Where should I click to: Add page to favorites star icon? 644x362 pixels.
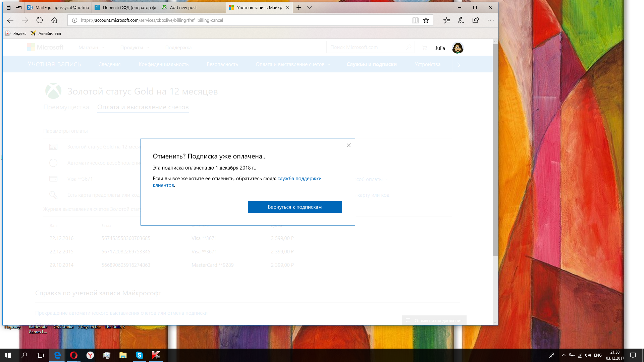pos(426,20)
